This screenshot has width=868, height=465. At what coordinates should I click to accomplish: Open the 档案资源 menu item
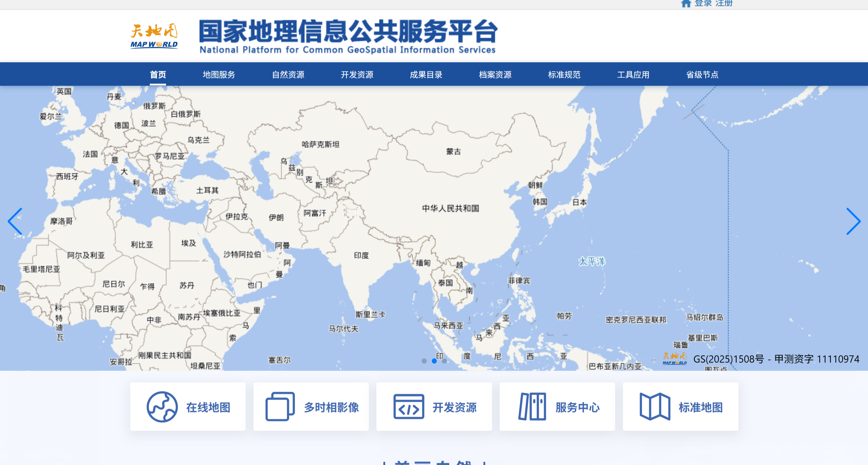click(x=495, y=74)
